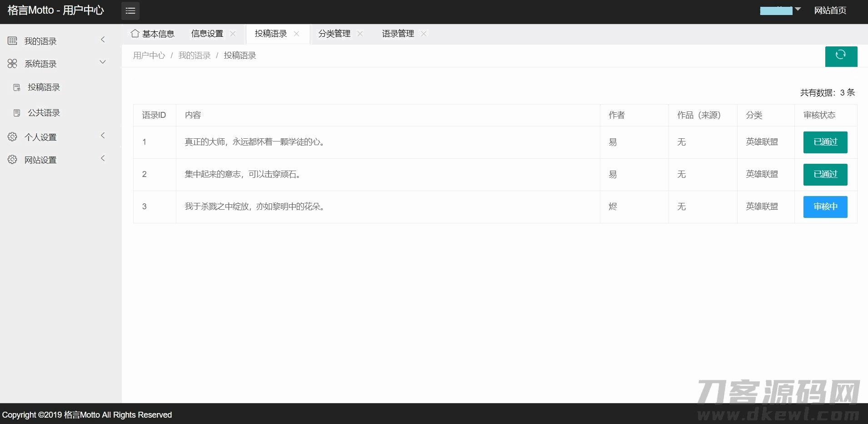Toggle the sidebar hamburger menu icon
Screen dimensions: 868x424
pos(130,11)
